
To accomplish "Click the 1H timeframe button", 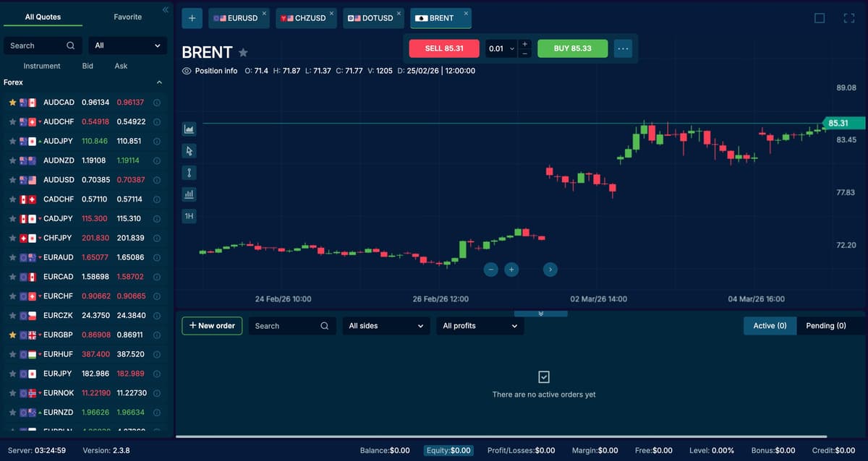I will tap(189, 215).
